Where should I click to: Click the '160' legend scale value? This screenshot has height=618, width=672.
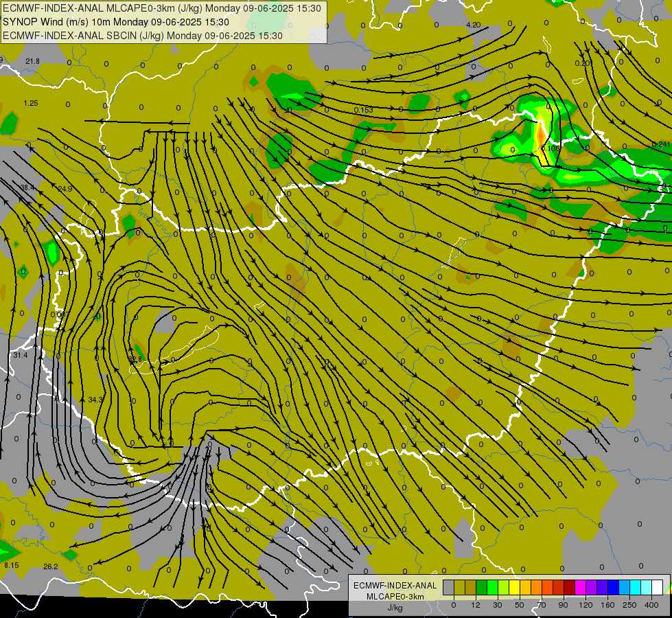coord(607,605)
